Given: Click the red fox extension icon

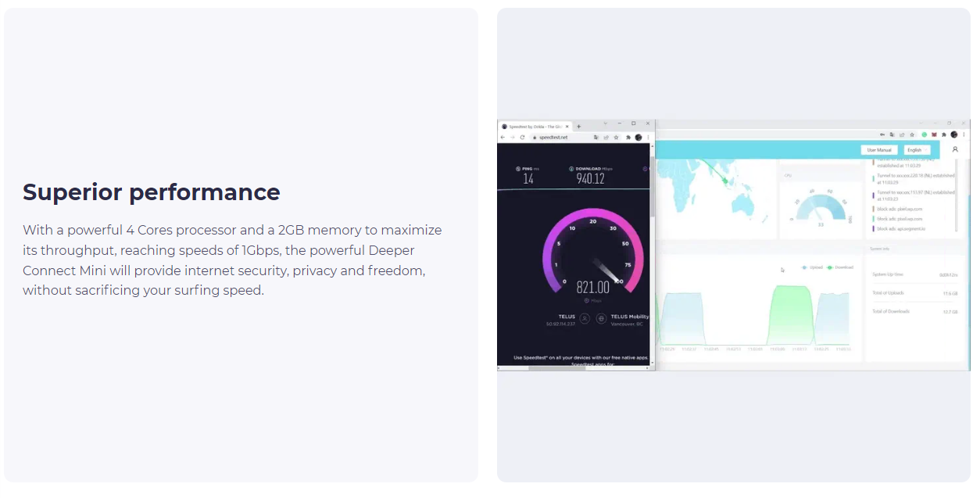Looking at the screenshot, I should [x=933, y=134].
